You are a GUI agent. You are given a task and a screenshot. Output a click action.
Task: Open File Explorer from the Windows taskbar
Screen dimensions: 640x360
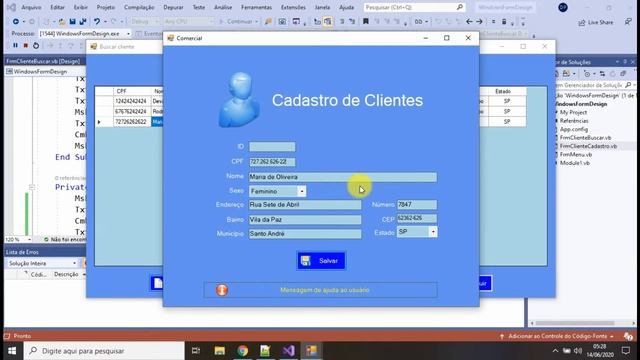pyautogui.click(x=220, y=351)
